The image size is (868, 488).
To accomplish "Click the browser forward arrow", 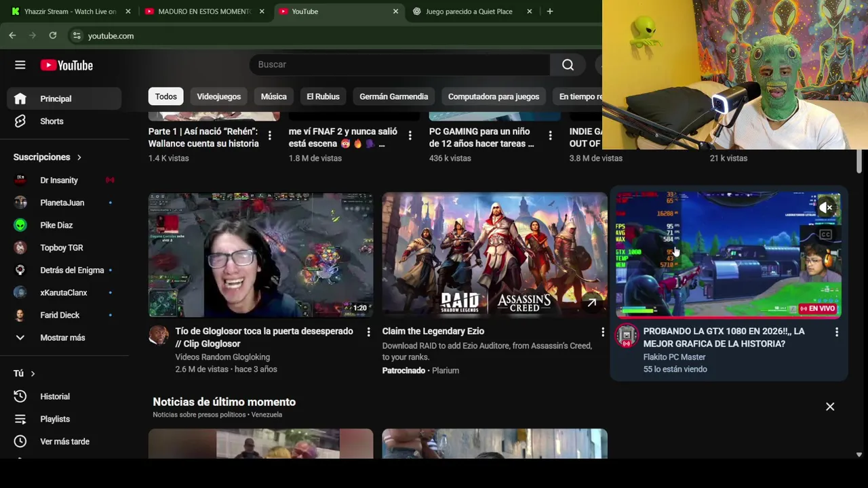I will pos(33,35).
